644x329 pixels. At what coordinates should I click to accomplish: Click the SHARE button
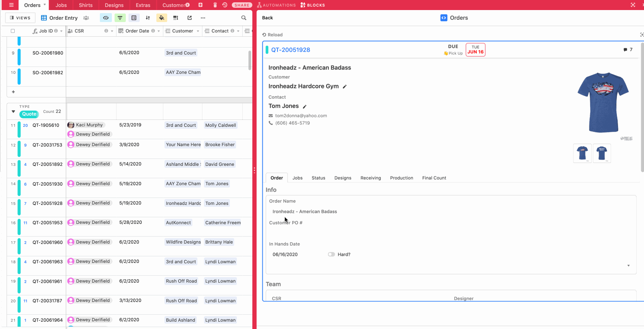point(242,5)
